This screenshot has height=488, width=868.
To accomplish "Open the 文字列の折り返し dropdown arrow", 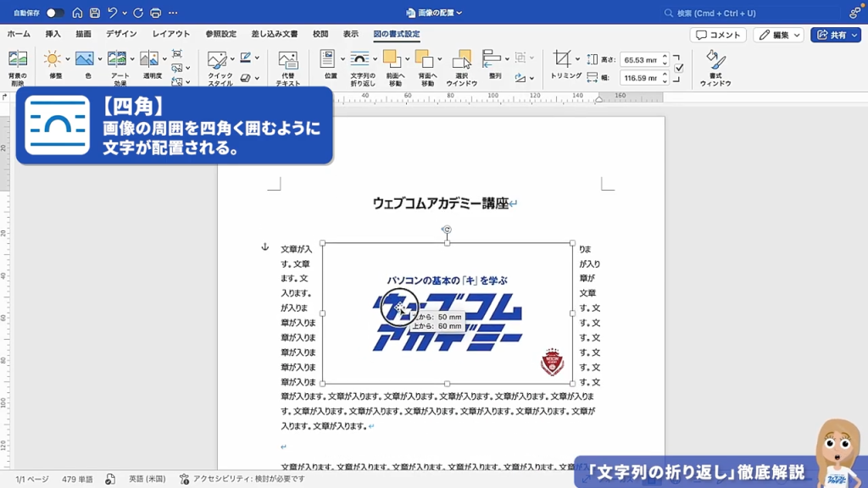I will click(x=375, y=58).
